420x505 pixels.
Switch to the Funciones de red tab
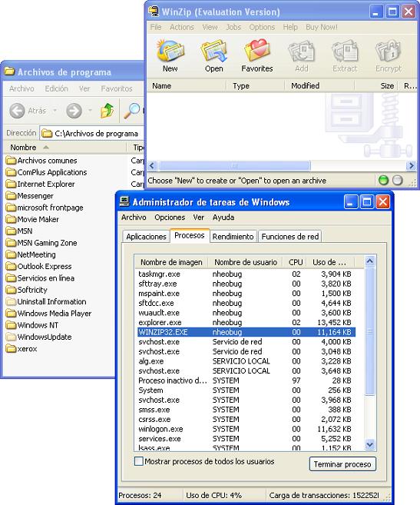(290, 237)
